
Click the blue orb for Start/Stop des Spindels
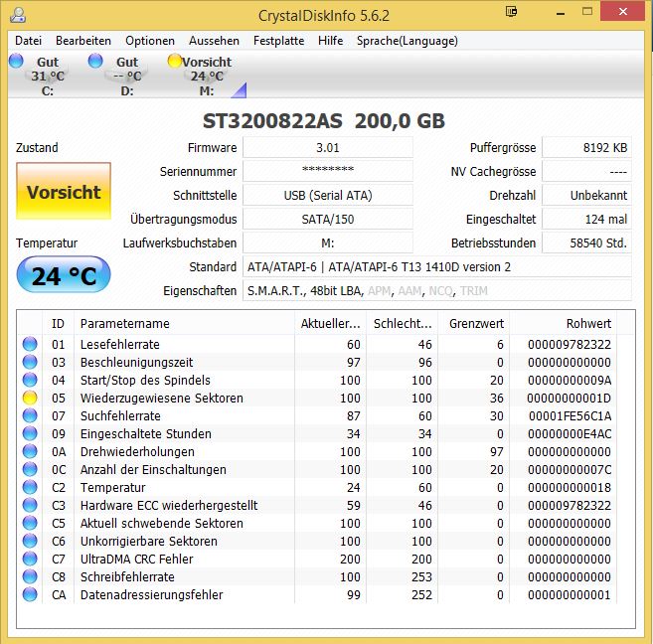30,380
